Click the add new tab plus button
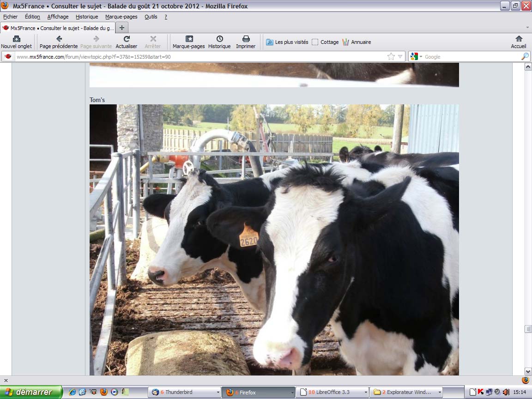This screenshot has height=399, width=532. (122, 28)
